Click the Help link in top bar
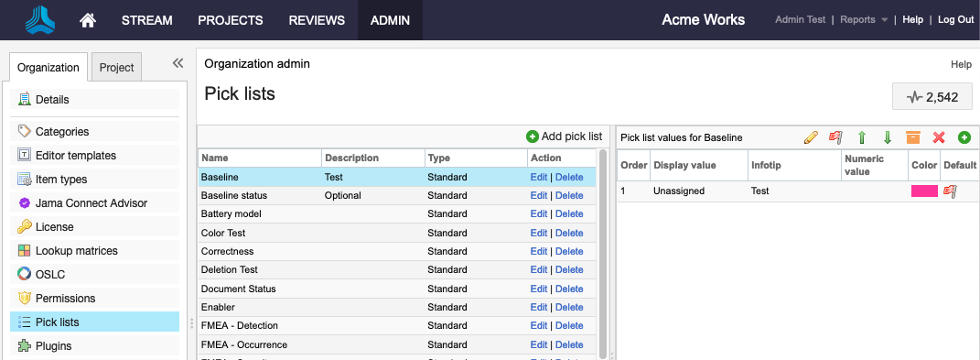980x360 pixels. tap(912, 20)
